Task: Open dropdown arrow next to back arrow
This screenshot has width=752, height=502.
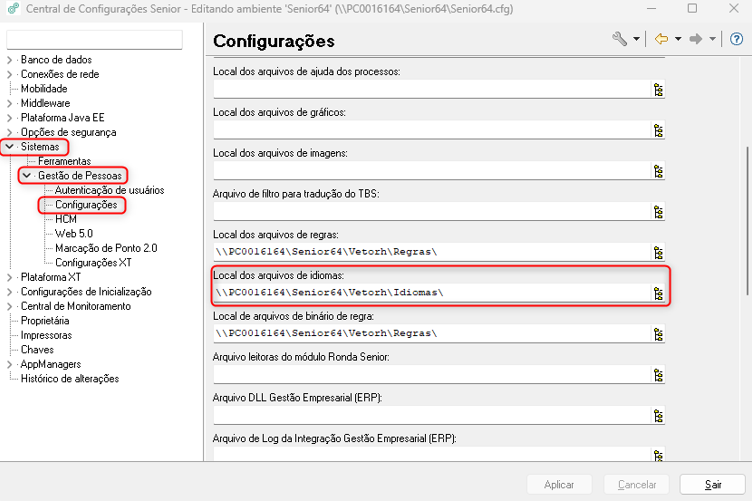Action: click(678, 39)
